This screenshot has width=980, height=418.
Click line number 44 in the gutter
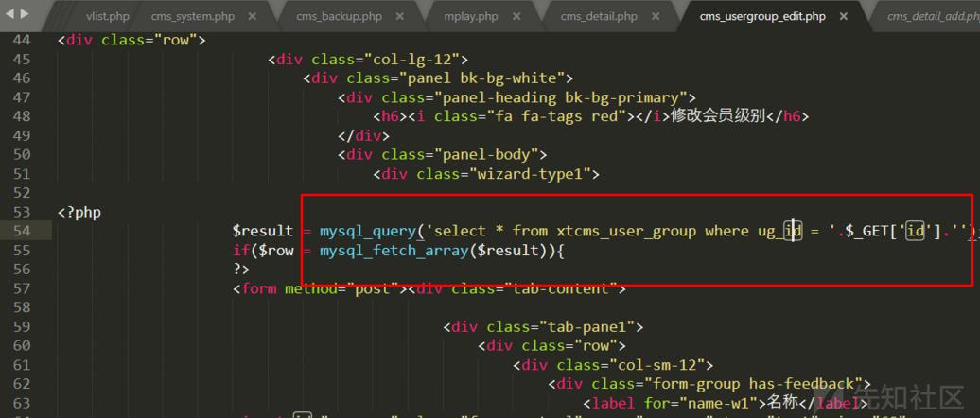(21, 40)
